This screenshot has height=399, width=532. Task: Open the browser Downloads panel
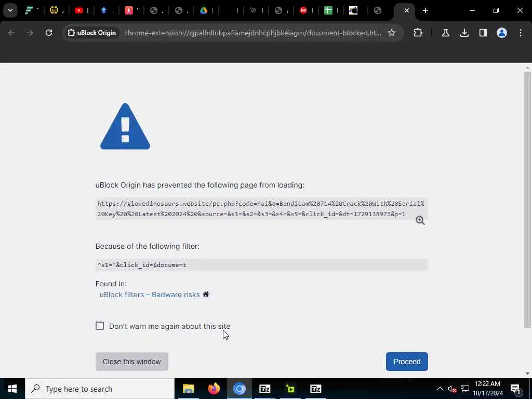pyautogui.click(x=464, y=33)
